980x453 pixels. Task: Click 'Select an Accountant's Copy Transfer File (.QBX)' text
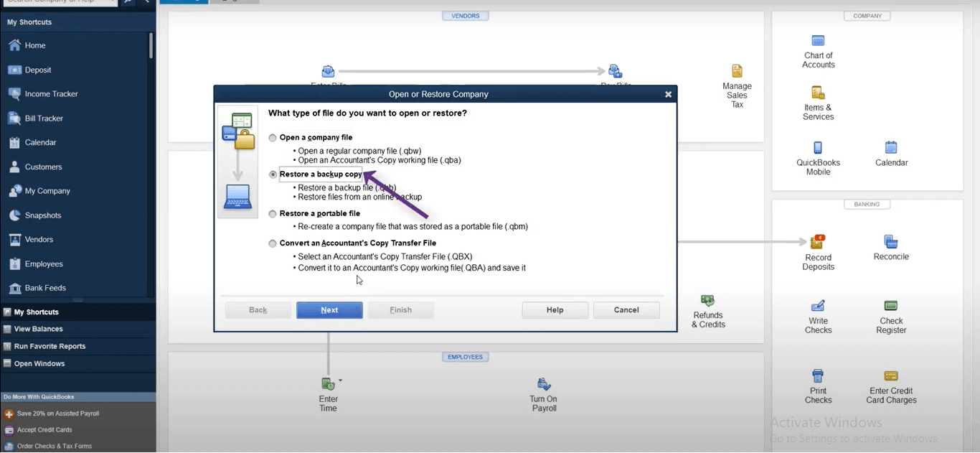click(385, 256)
